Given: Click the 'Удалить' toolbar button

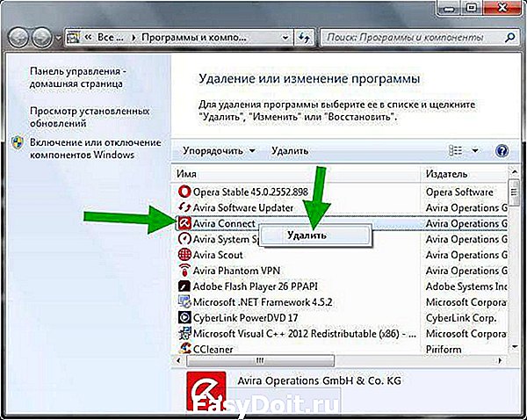Looking at the screenshot, I should pos(290,150).
